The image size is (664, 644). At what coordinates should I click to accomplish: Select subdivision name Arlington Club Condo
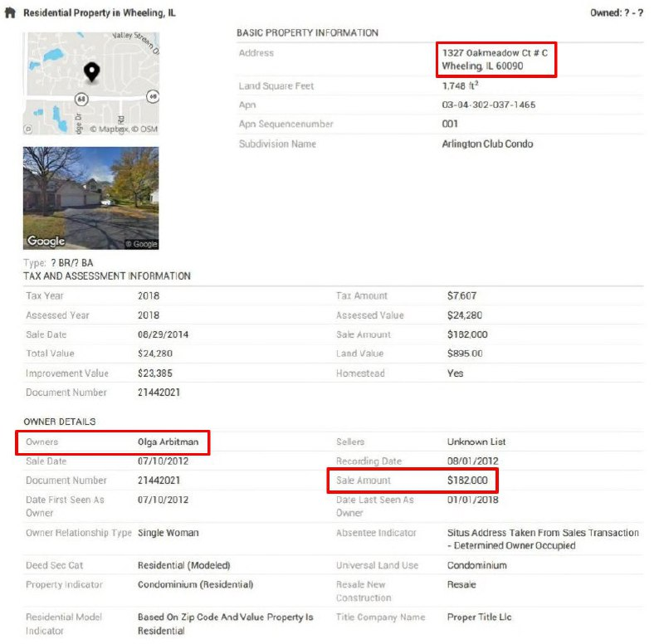pos(487,144)
